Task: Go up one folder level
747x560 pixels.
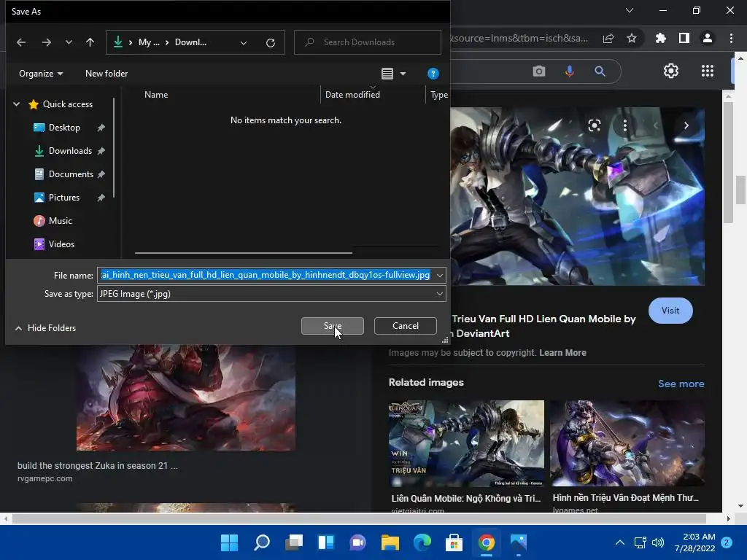Action: [x=90, y=42]
